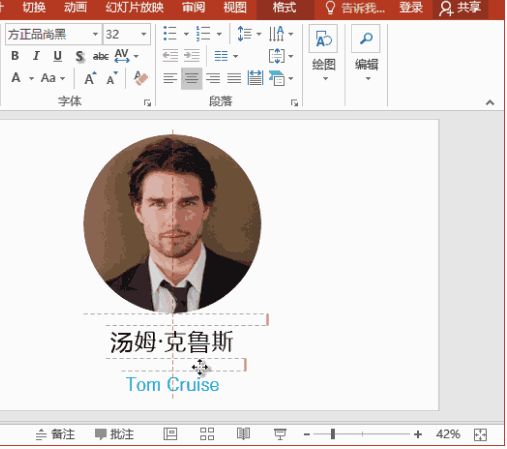
Task: Decrease list indent level
Action: point(170,56)
